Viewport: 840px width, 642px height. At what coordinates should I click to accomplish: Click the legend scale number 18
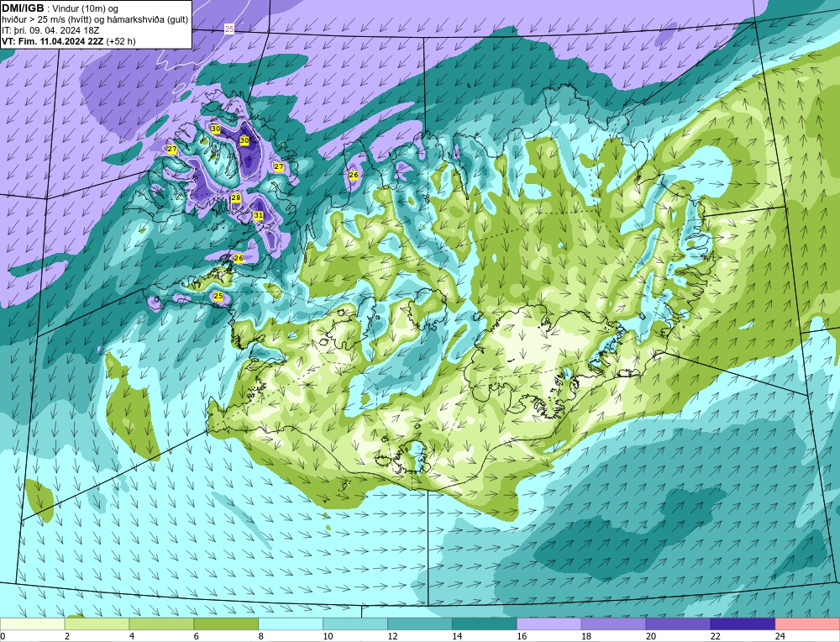586,636
